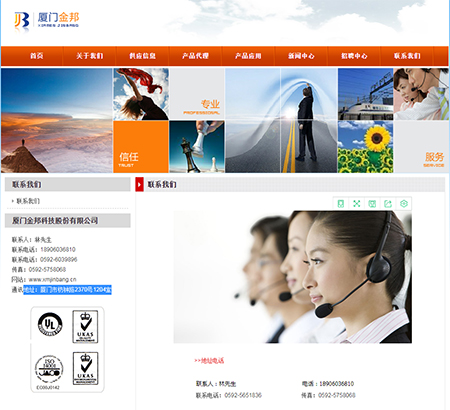Click the green image capture icon in the middle
This screenshot has height=410, width=450.
[372, 203]
